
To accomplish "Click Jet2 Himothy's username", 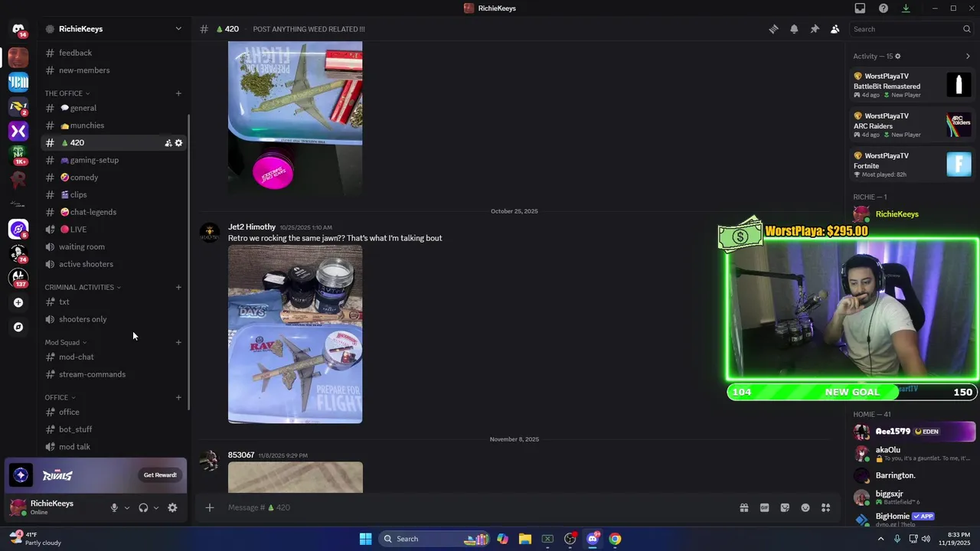I will (252, 227).
